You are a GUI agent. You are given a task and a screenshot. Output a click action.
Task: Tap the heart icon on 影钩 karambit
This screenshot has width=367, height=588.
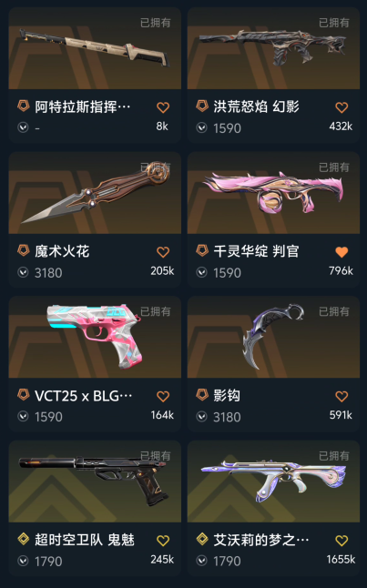pyautogui.click(x=342, y=396)
